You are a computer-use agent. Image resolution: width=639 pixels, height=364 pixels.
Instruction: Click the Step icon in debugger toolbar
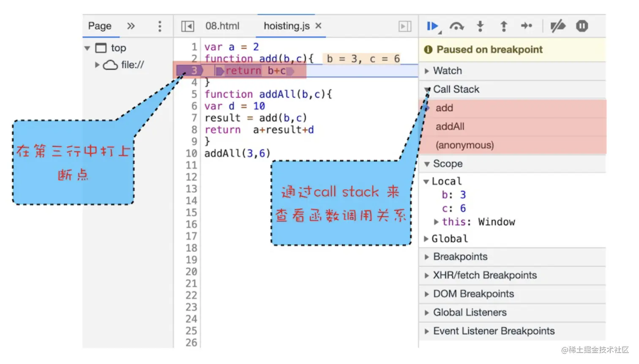[x=527, y=26]
